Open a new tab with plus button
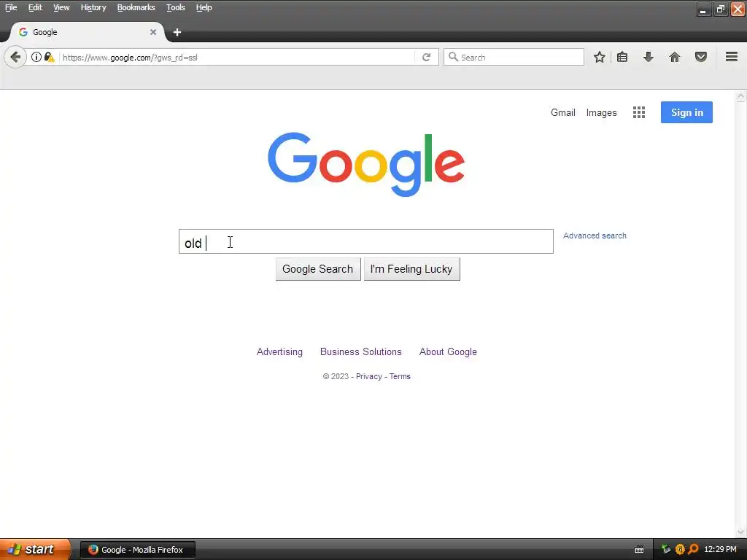Image resolution: width=747 pixels, height=560 pixels. pyautogui.click(x=177, y=32)
